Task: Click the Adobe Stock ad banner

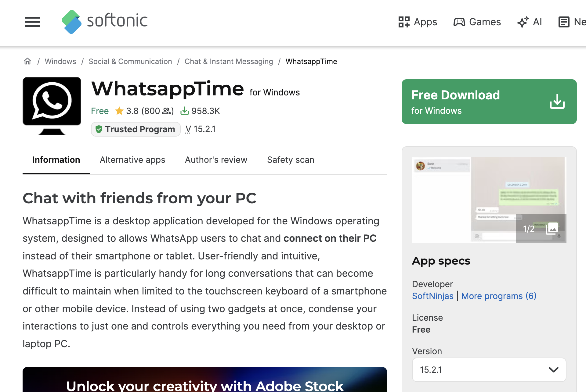Action: tap(205, 380)
